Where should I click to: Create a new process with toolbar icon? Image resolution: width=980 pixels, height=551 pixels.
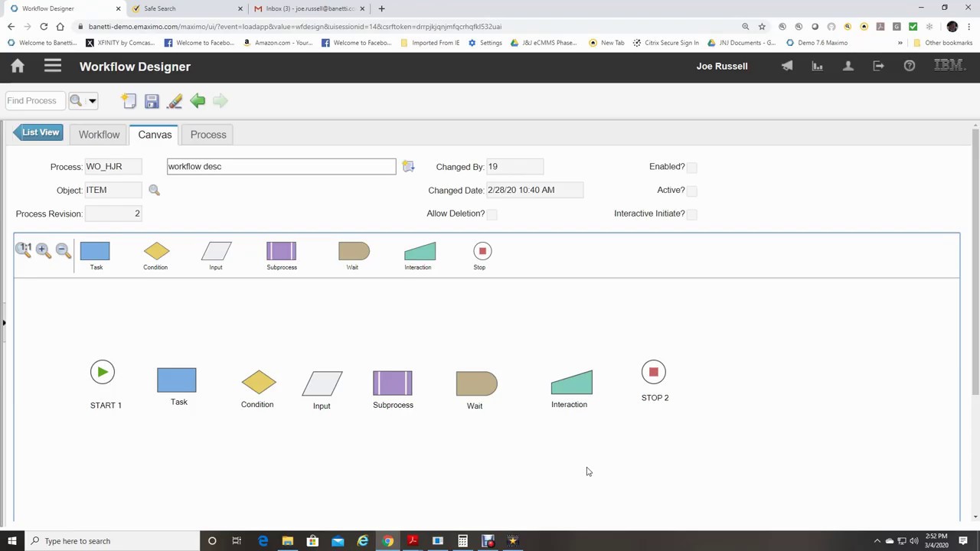pos(129,100)
